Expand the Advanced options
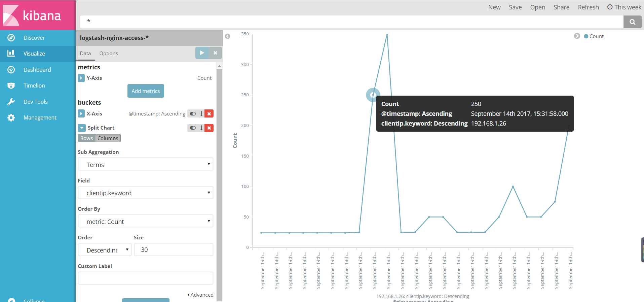The width and height of the screenshot is (644, 302). point(200,295)
